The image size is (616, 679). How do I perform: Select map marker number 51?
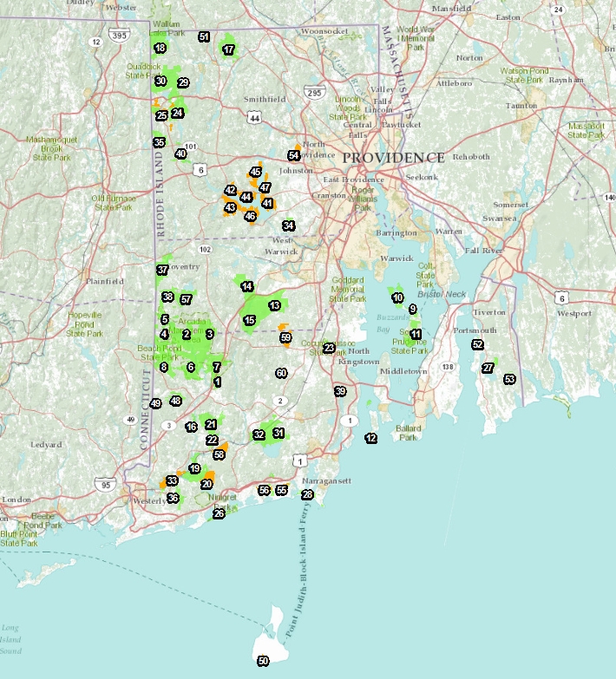(x=204, y=36)
